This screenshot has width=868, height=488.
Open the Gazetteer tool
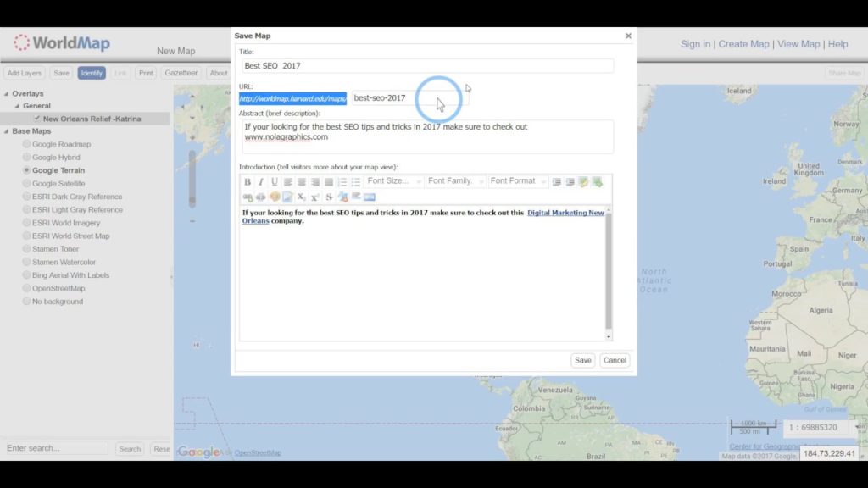pyautogui.click(x=181, y=73)
